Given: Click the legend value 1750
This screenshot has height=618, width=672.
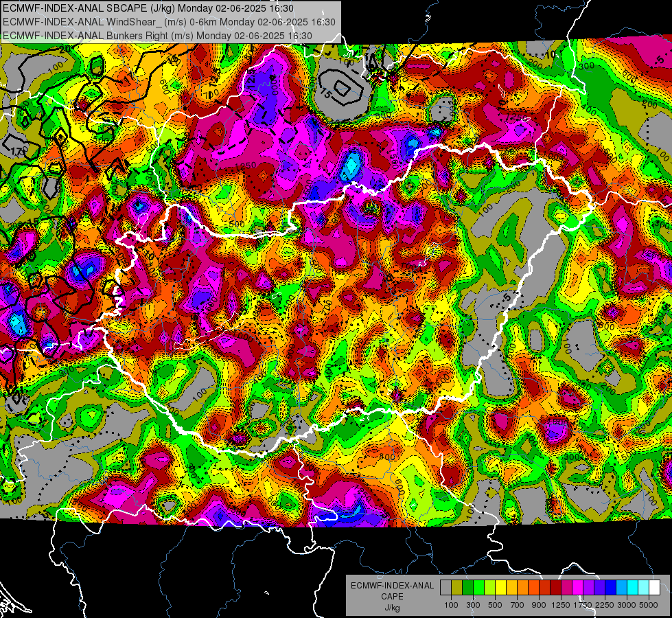Looking at the screenshot, I should pos(583,605).
